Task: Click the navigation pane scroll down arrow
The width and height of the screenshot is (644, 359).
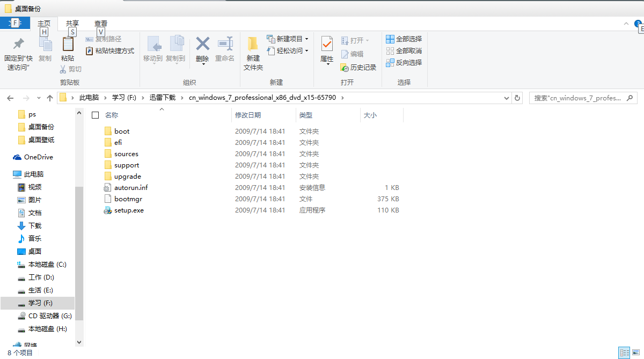Action: click(x=79, y=342)
